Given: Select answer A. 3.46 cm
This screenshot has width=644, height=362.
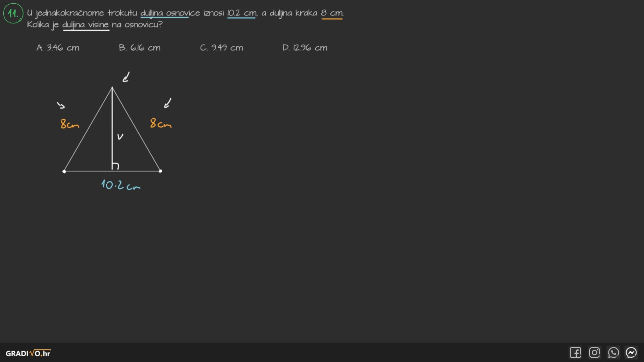Looking at the screenshot, I should coord(58,48).
